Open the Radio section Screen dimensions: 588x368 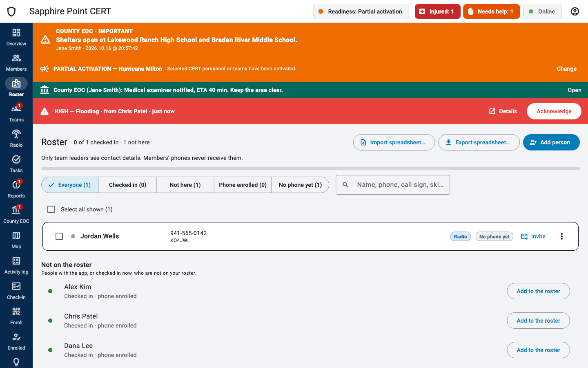[16, 139]
